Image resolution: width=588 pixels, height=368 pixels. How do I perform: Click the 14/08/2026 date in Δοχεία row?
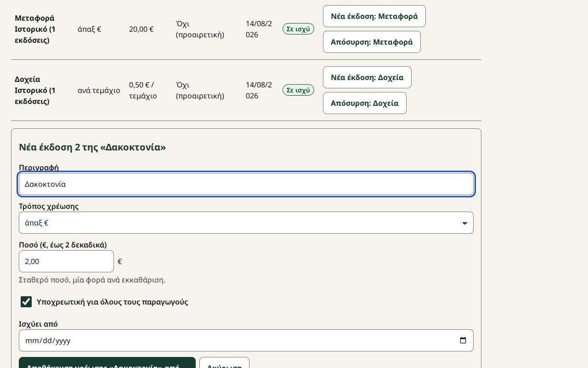pyautogui.click(x=259, y=90)
